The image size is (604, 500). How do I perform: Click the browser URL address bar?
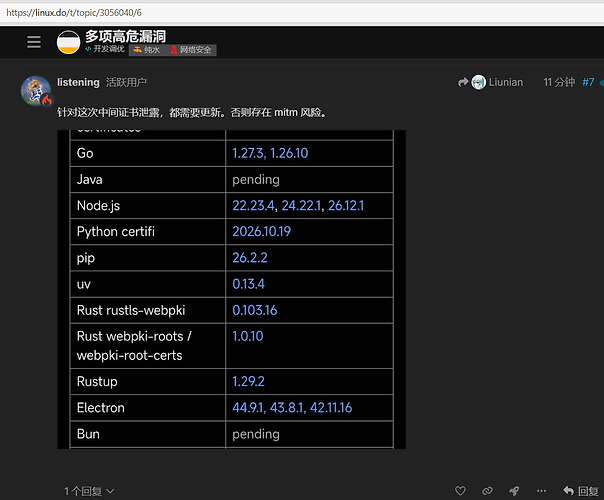point(302,13)
